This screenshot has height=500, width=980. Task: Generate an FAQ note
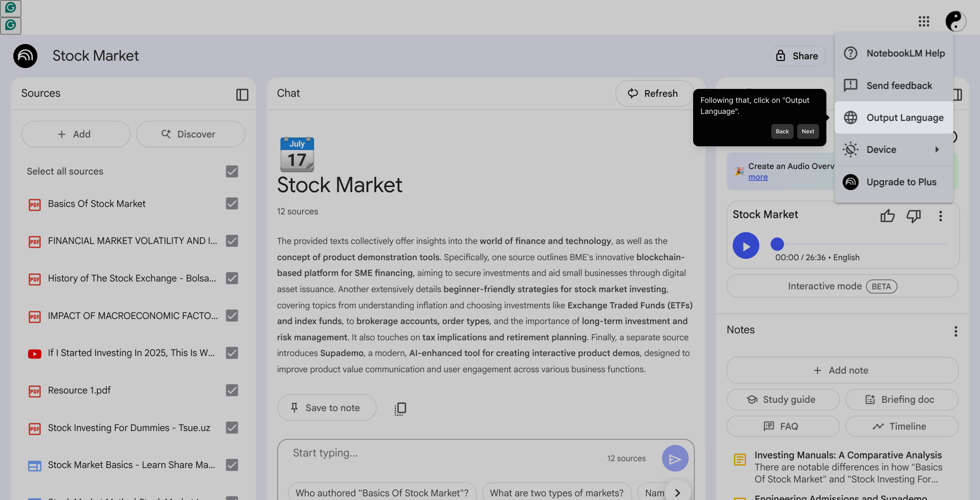pyautogui.click(x=783, y=426)
